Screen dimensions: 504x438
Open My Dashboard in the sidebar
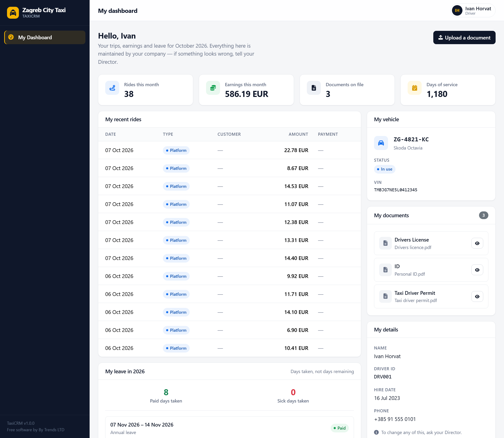point(45,37)
